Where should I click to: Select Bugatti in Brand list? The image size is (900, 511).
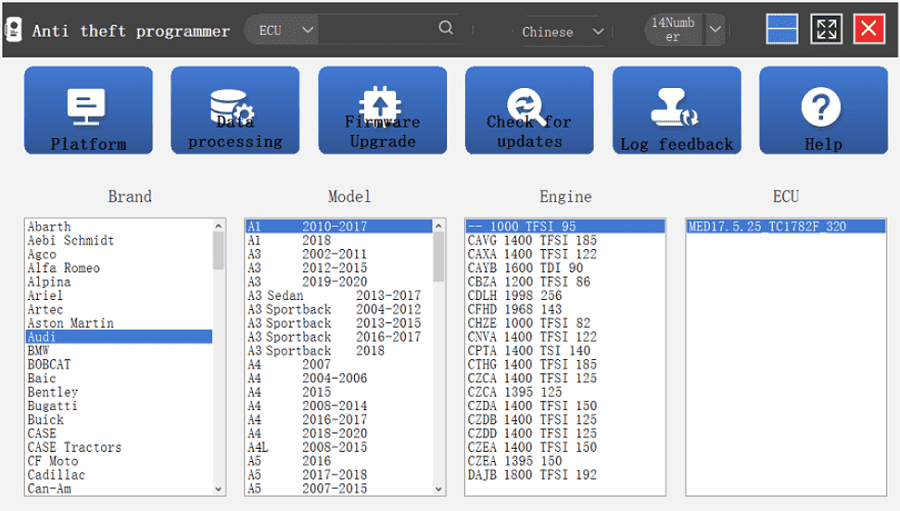click(x=119, y=406)
